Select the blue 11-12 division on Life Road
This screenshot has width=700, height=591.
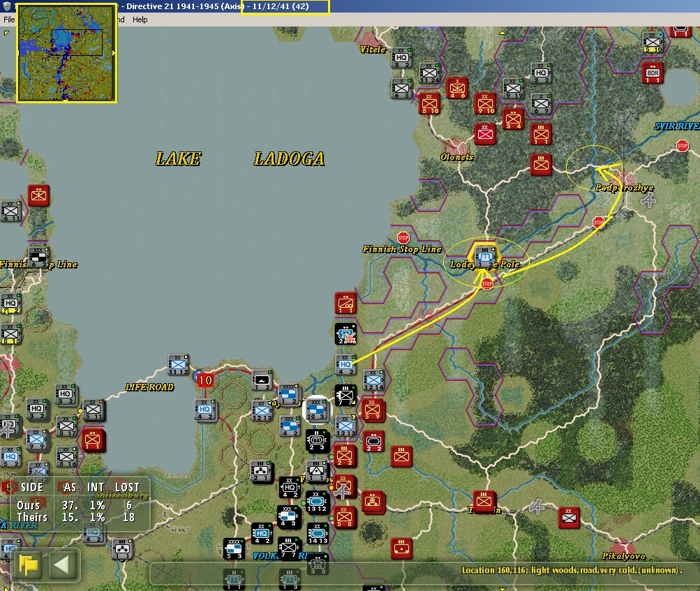pyautogui.click(x=178, y=365)
